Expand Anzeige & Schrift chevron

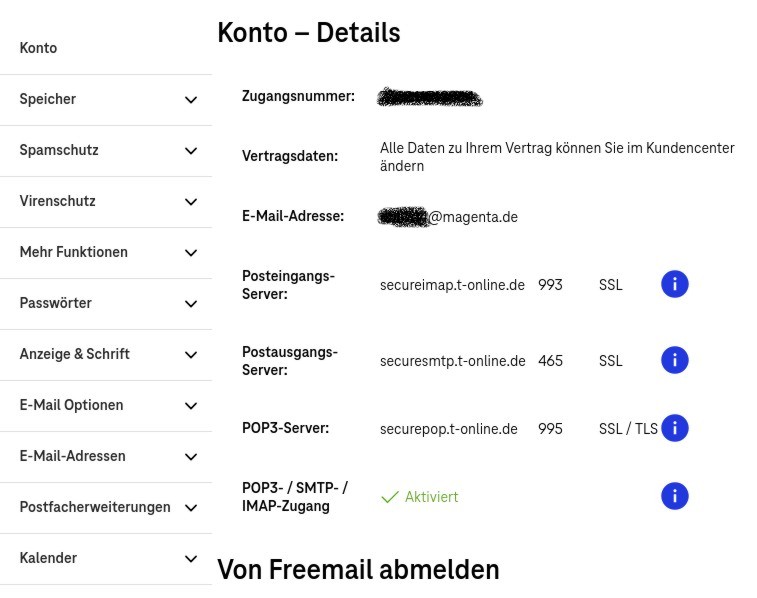pos(191,355)
